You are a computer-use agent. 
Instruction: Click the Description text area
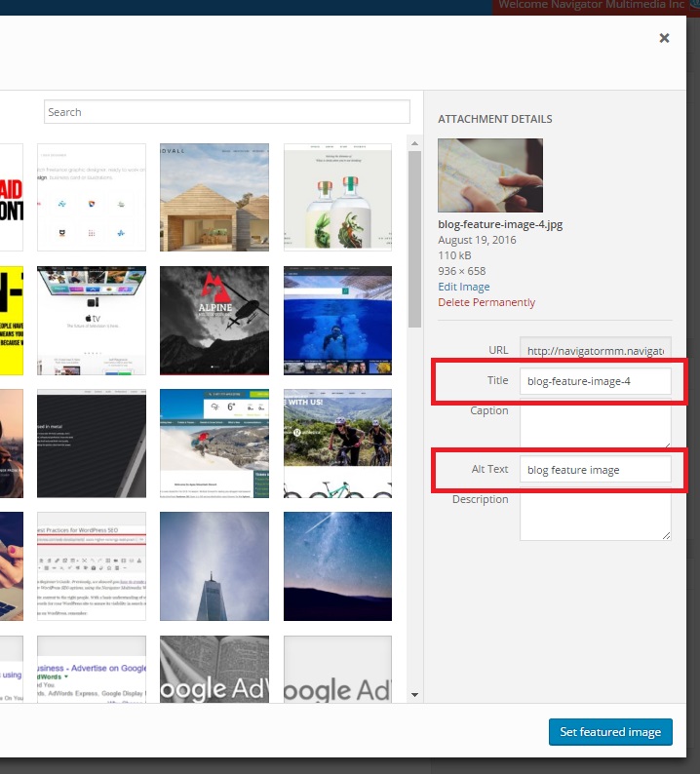[596, 514]
